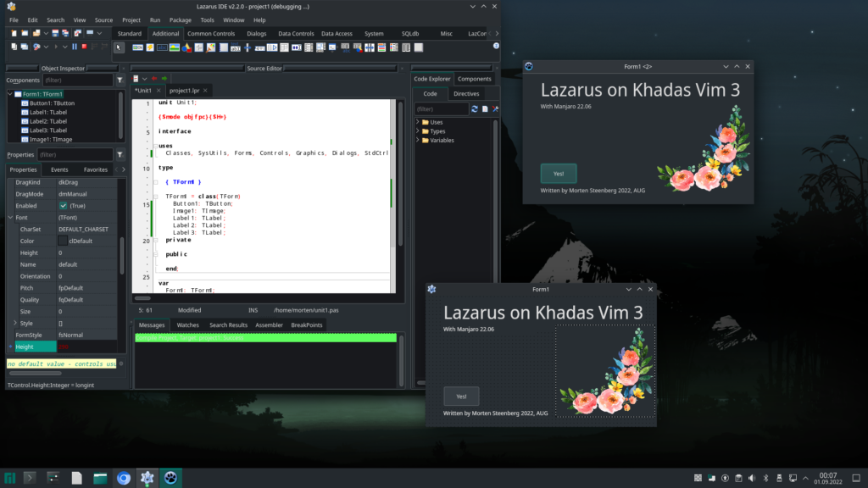Pick the TShape component icon

186,47
